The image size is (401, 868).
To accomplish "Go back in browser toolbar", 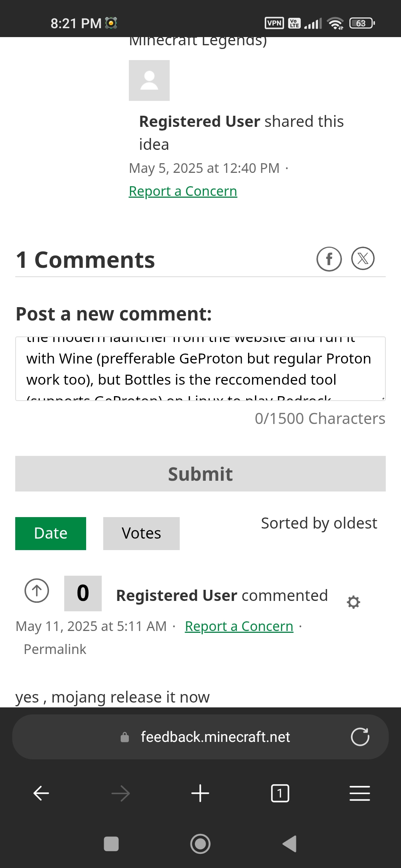I will click(41, 793).
